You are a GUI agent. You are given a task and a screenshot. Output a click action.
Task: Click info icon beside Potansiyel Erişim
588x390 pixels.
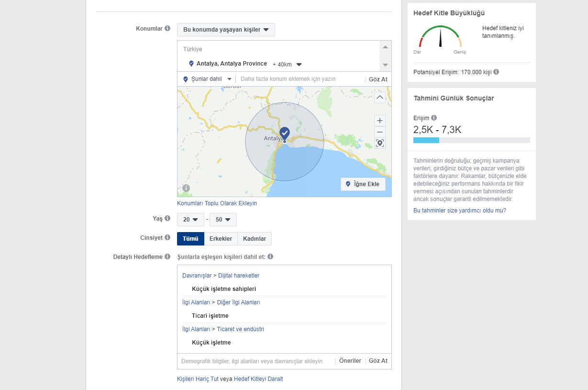click(496, 72)
